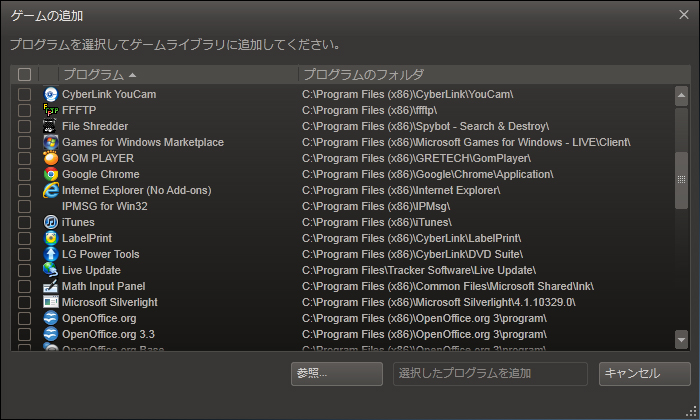Check the FFFTP checkbox
Viewport: 700px width, 420px height.
pos(25,110)
